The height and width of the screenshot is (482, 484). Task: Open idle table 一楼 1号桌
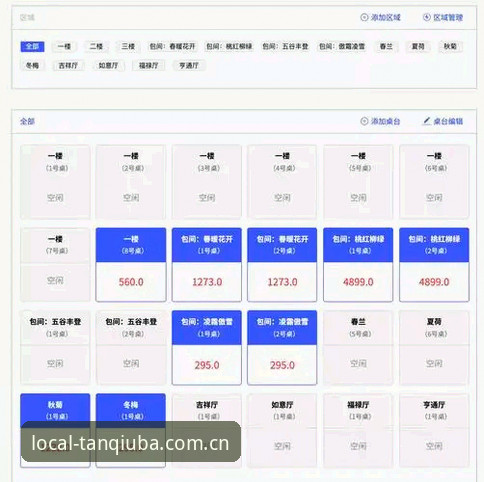55,182
